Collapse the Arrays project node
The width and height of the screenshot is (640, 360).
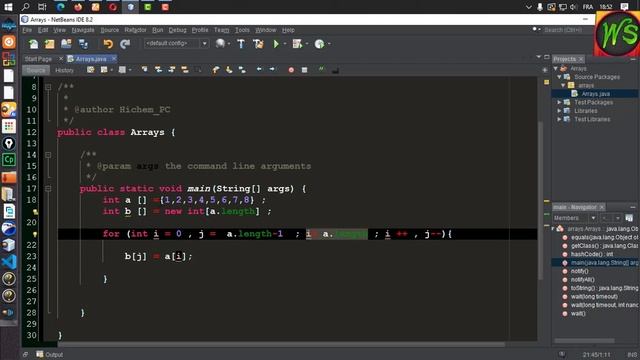tap(556, 69)
